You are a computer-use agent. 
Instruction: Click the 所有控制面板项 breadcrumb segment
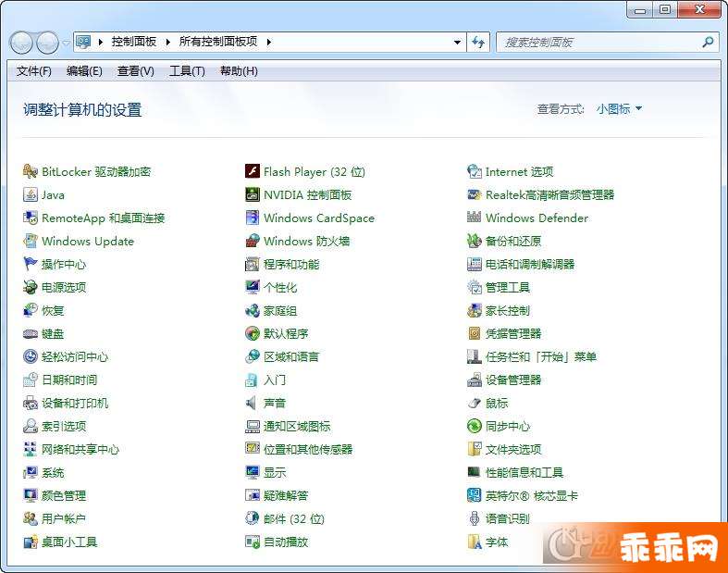218,42
